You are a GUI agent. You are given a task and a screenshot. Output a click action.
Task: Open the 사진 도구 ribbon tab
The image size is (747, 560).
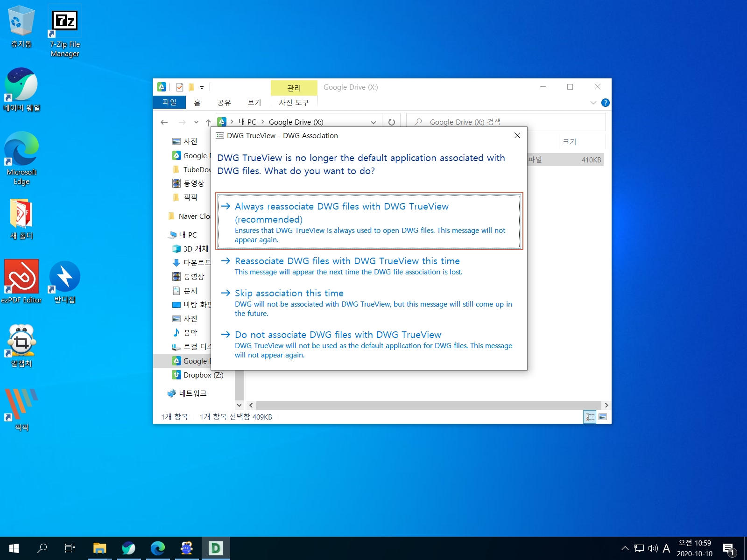point(294,102)
